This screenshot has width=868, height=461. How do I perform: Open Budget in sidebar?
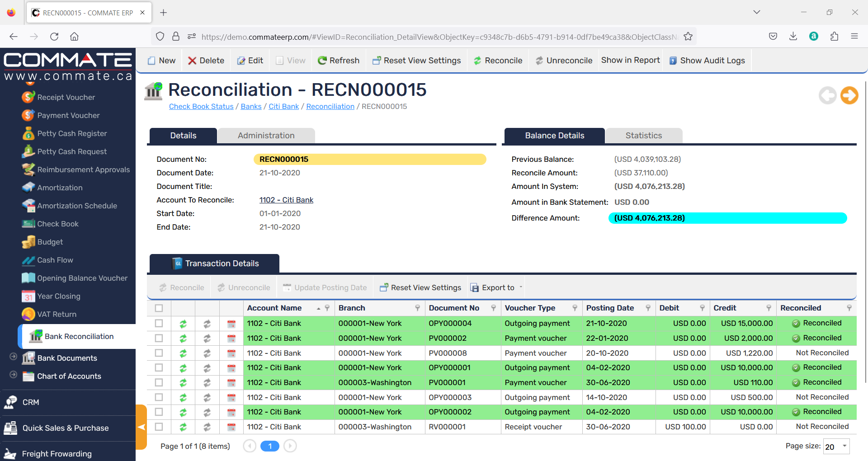(50, 242)
